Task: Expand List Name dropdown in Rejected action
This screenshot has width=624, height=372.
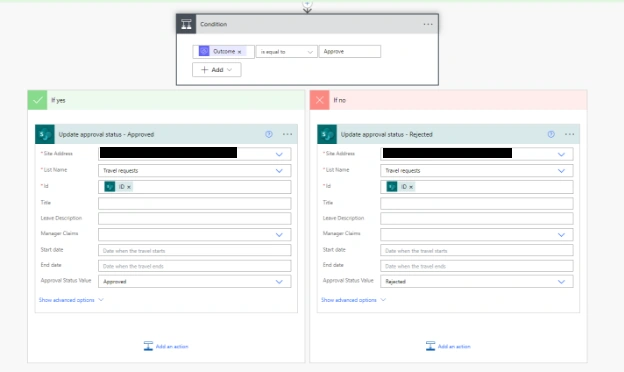Action: (561, 171)
